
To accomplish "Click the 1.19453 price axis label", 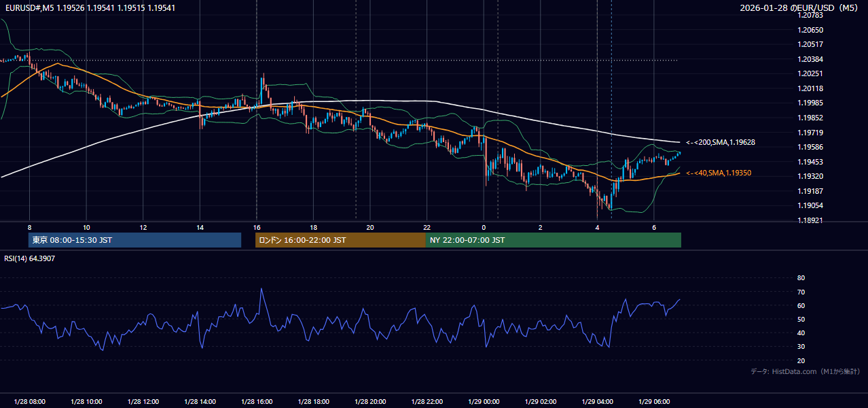I will click(810, 162).
